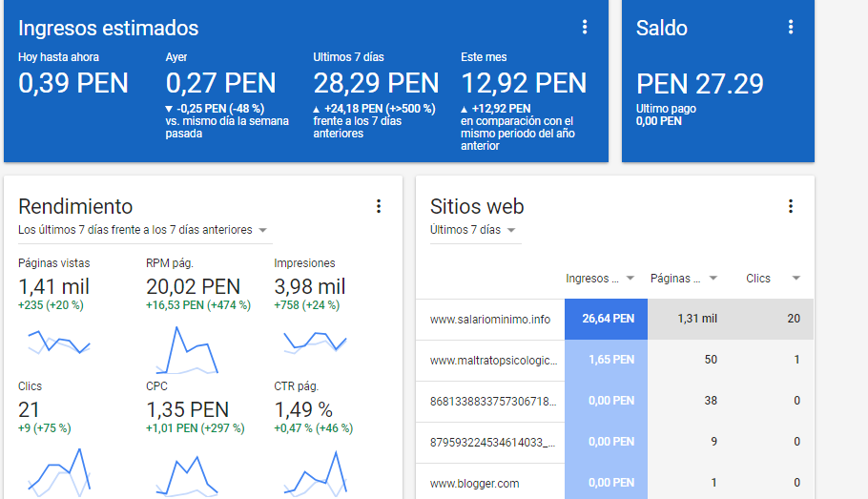Click the CPC sparkline chart

[x=187, y=475]
